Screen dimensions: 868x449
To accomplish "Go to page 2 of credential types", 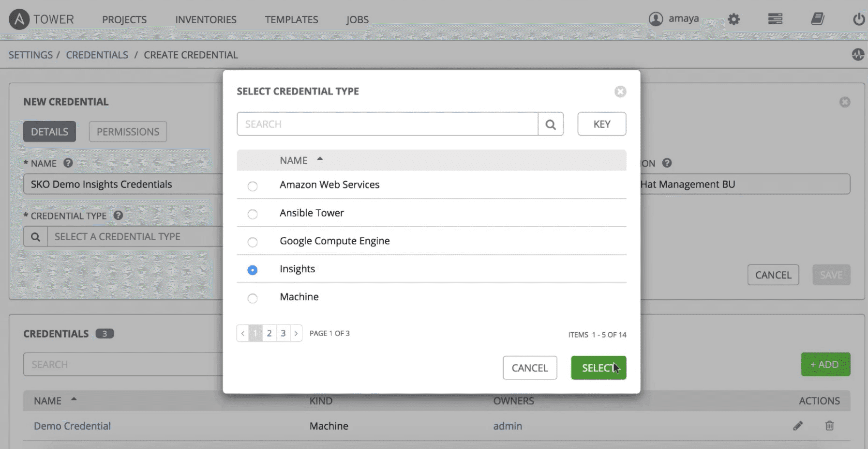I will point(269,333).
